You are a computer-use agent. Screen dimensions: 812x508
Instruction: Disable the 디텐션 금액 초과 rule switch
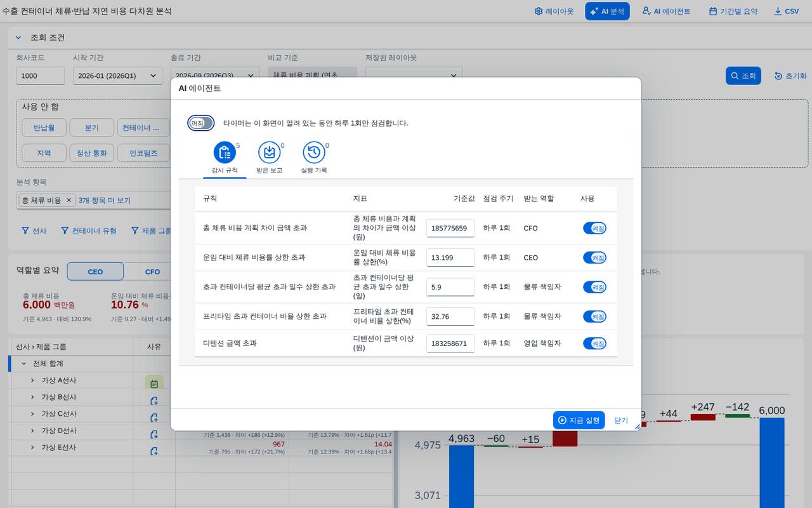pos(594,343)
